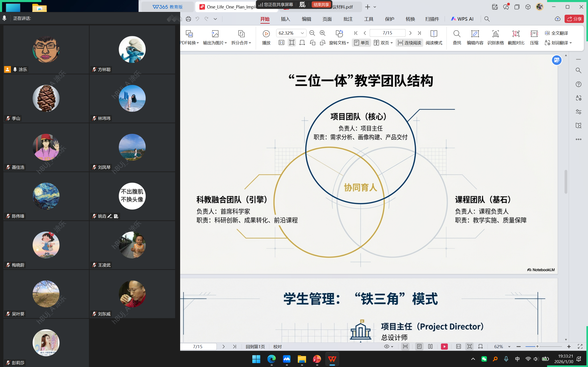588x367 pixels.
Task: Open the Annotate ribbon tab
Action: click(x=348, y=19)
